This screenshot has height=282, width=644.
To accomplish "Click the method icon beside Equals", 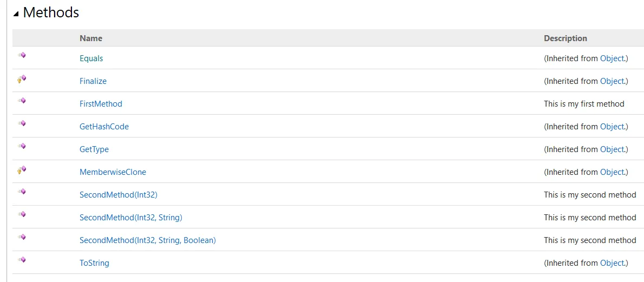I will coord(22,55).
